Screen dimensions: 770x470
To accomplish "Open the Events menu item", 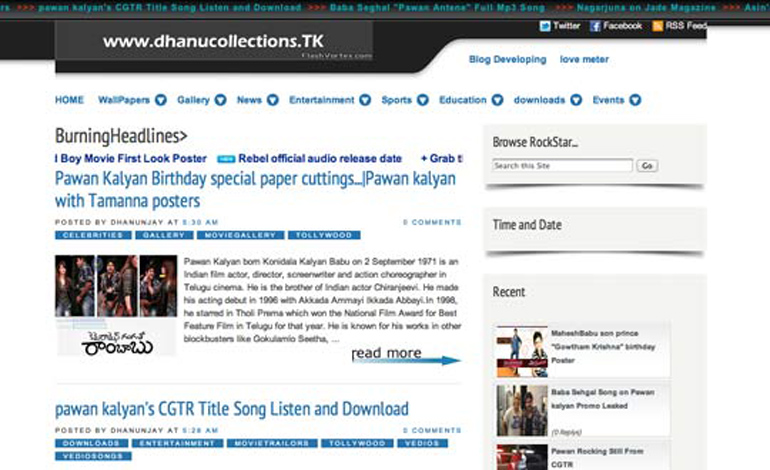I will pos(608,100).
